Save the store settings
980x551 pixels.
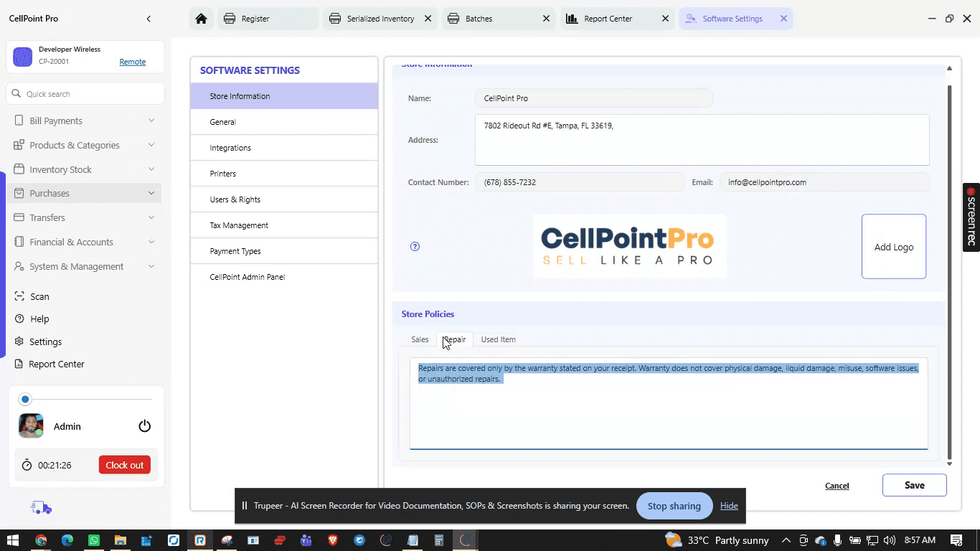[x=914, y=485]
